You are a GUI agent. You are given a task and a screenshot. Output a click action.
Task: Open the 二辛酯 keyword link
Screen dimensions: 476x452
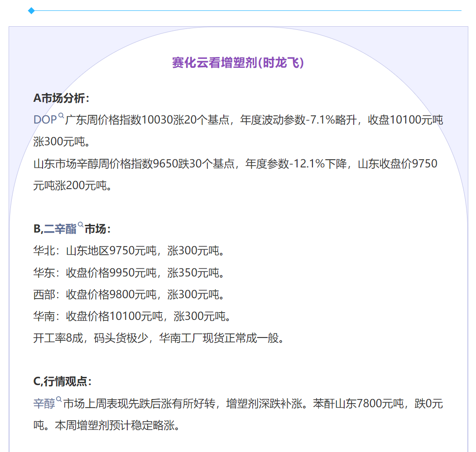pos(60,229)
